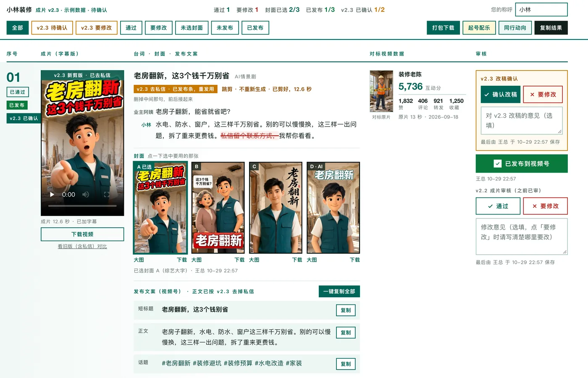
Task: Click 复制结果 in the top bar
Action: [x=551, y=28]
